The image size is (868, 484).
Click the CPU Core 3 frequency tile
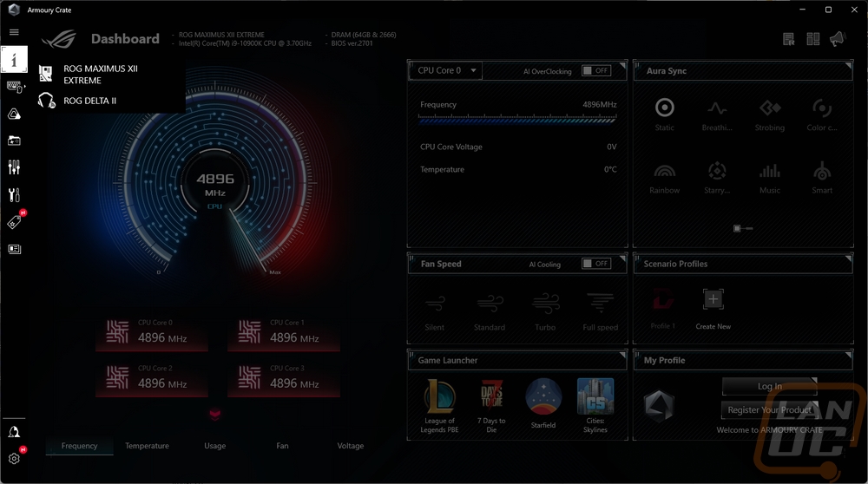(x=284, y=379)
